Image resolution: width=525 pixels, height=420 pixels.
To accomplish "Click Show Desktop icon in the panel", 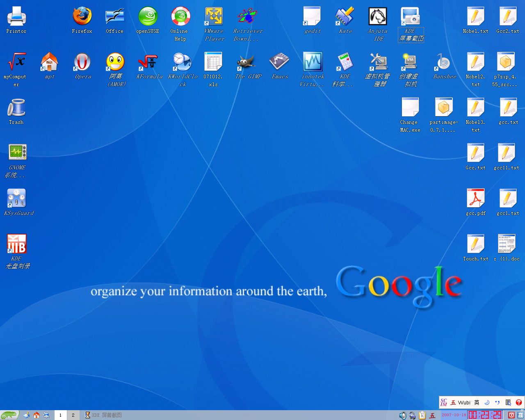I will (x=27, y=415).
